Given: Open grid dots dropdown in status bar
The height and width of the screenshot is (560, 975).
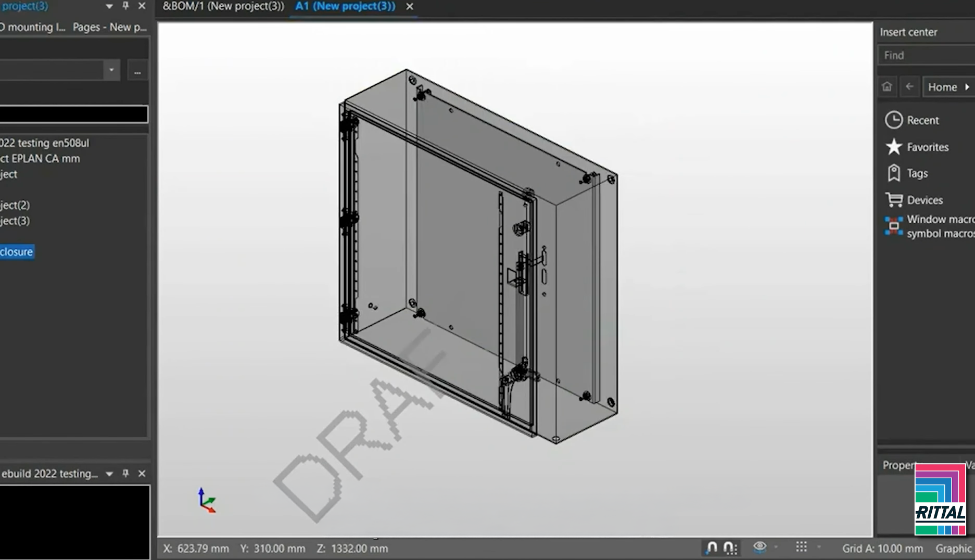Looking at the screenshot, I should point(819,547).
